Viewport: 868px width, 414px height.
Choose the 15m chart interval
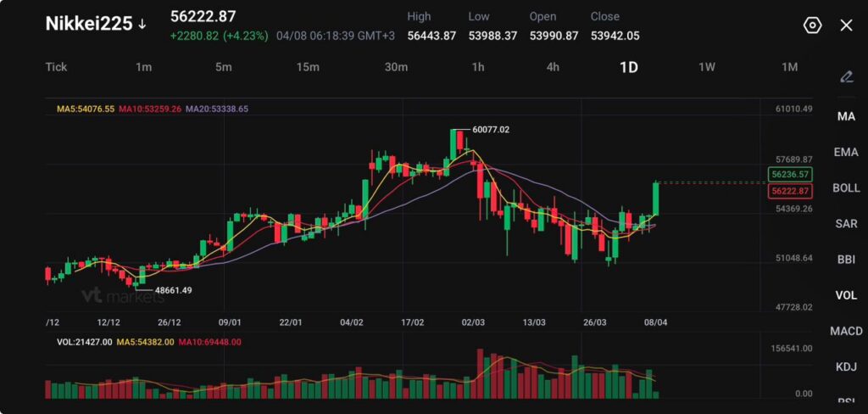(x=307, y=67)
